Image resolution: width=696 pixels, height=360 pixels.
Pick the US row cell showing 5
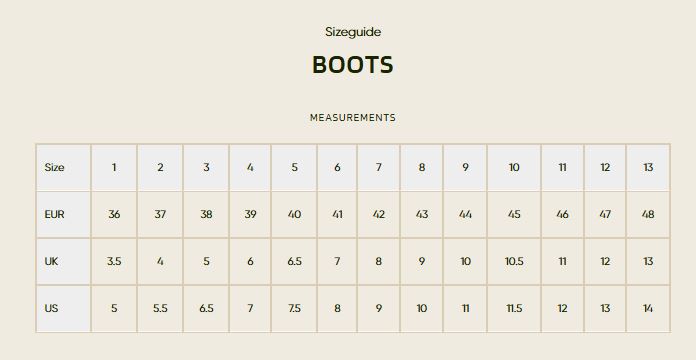(x=114, y=309)
